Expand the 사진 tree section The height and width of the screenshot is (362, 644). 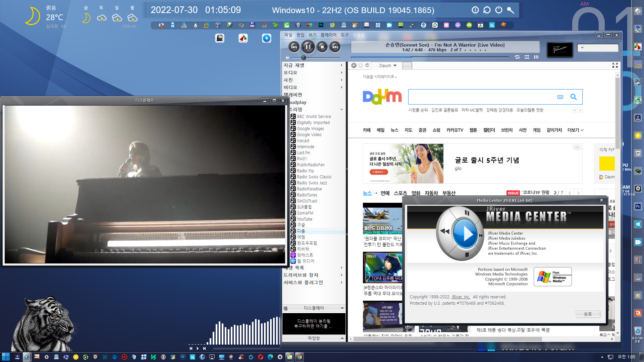pos(342,80)
